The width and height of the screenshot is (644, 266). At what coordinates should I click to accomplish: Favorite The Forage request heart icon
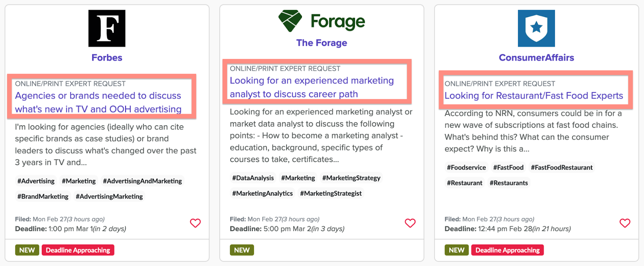[x=410, y=223]
